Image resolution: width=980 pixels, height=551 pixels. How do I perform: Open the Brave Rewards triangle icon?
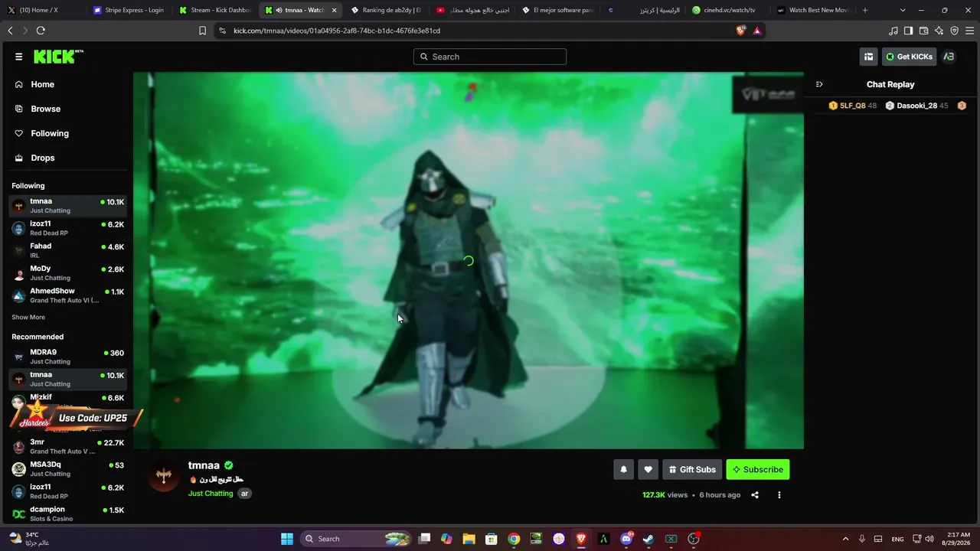click(756, 31)
